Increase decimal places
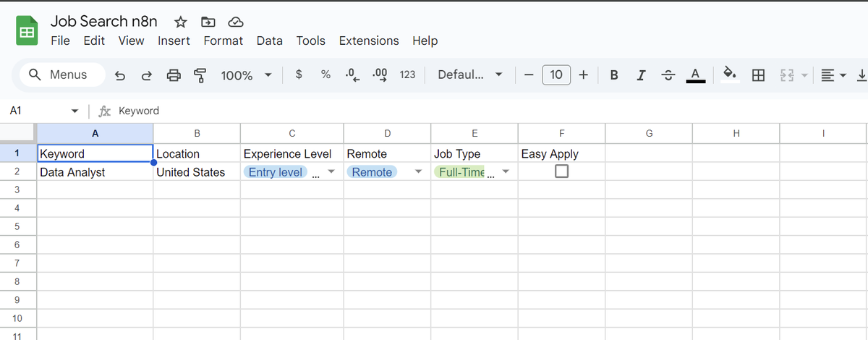Screen dimensions: 868x340 (379, 75)
